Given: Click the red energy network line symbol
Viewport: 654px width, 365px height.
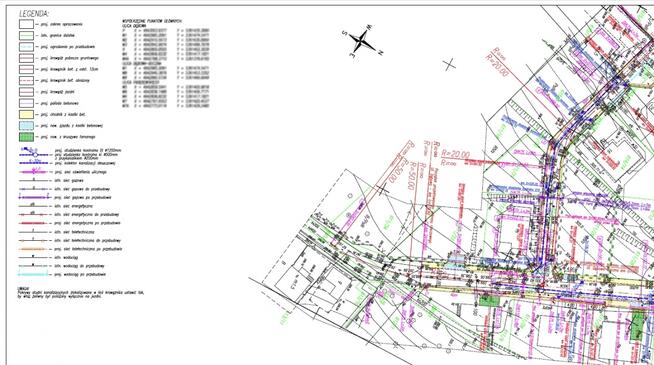Looking at the screenshot, I should click(34, 223).
